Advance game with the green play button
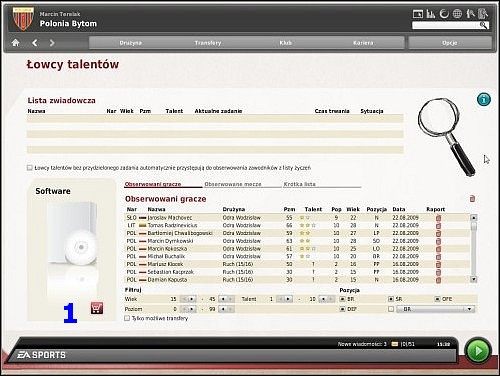 click(x=478, y=351)
